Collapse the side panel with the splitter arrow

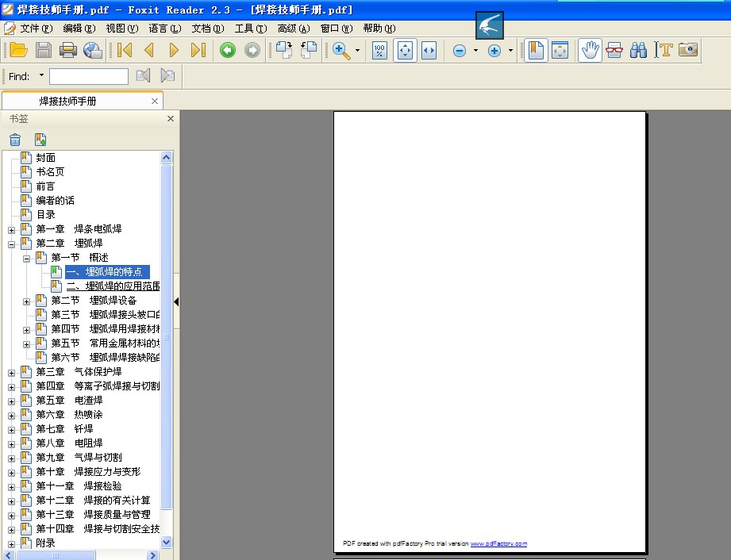coord(176,302)
